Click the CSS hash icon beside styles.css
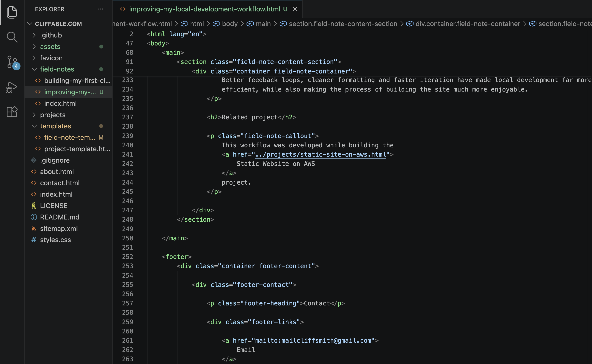The width and height of the screenshot is (592, 364). [x=34, y=240]
